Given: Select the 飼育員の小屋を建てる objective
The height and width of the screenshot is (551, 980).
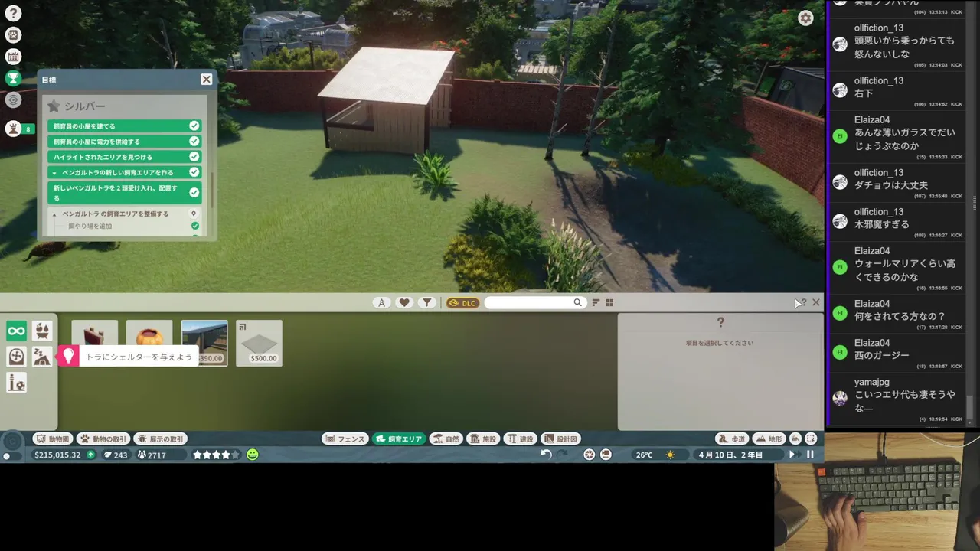Looking at the screenshot, I should pos(125,126).
